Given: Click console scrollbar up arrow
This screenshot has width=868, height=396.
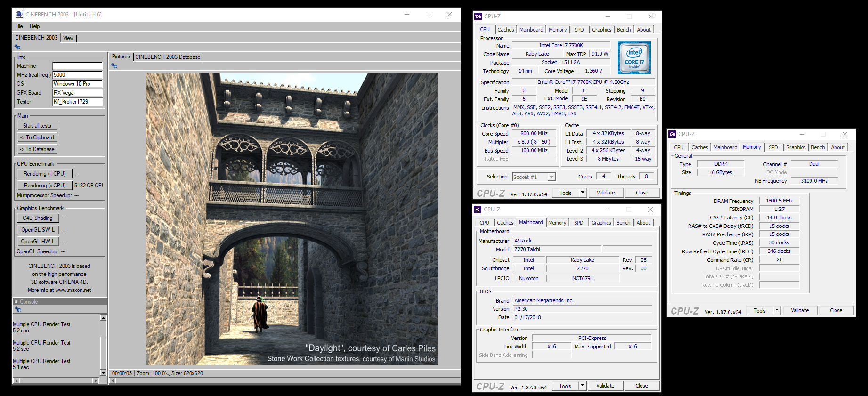Looking at the screenshot, I should [104, 318].
